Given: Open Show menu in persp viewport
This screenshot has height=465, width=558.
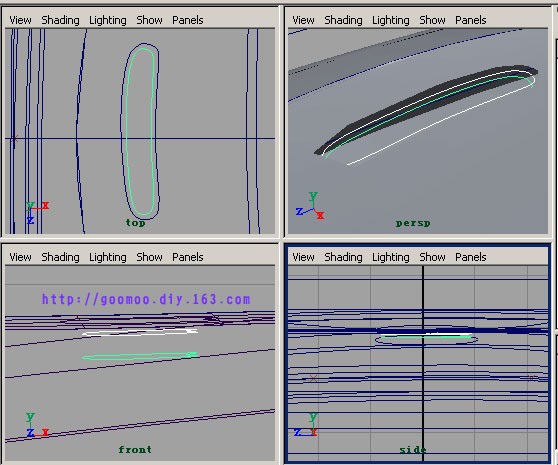Looking at the screenshot, I should coord(432,20).
